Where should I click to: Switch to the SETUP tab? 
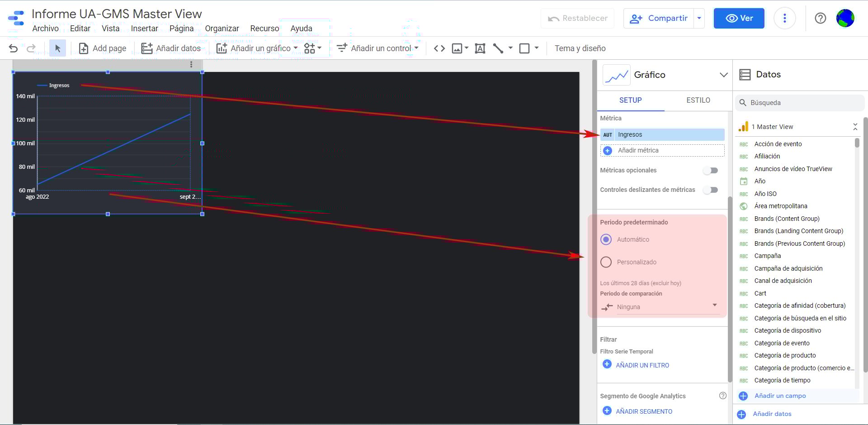tap(630, 100)
